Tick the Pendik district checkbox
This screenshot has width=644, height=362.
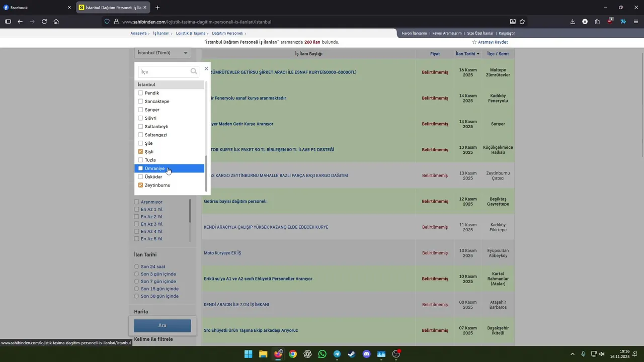click(x=140, y=93)
